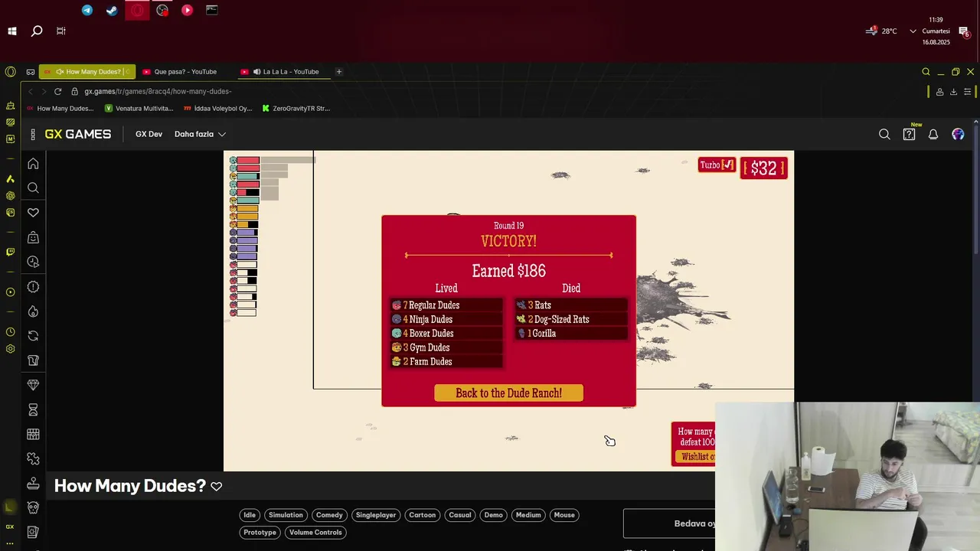Click Back to the Dude Ranch! button
Image resolution: width=980 pixels, height=551 pixels.
tap(508, 393)
